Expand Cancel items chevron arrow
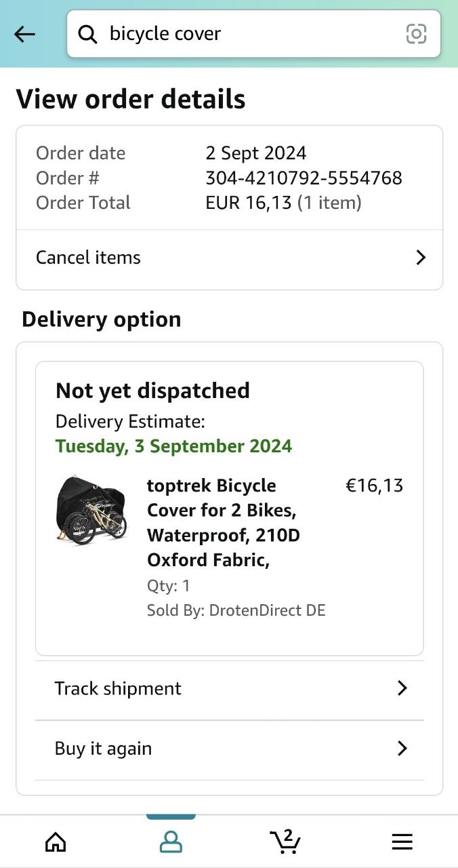458x868 pixels. click(x=421, y=258)
